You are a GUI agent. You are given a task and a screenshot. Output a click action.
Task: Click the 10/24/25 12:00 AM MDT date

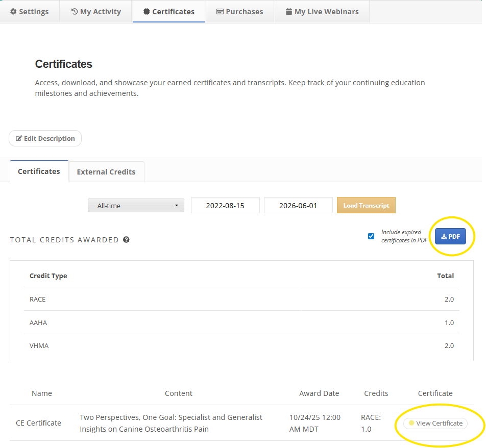[x=315, y=423]
